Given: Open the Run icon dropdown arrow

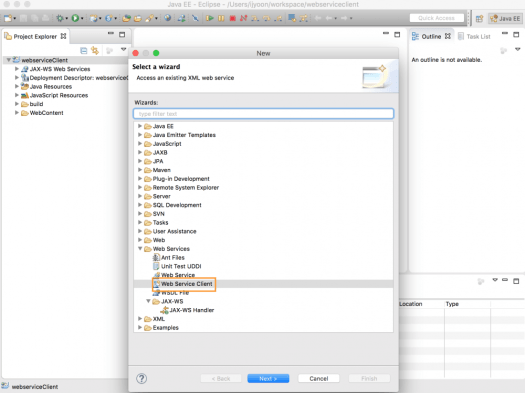Looking at the screenshot, I should point(82,18).
